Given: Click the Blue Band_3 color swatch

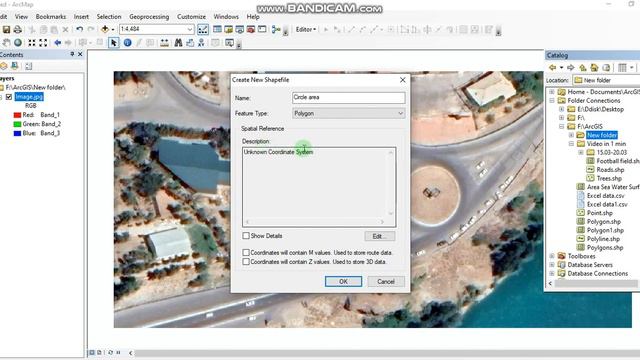Looking at the screenshot, I should (x=17, y=133).
